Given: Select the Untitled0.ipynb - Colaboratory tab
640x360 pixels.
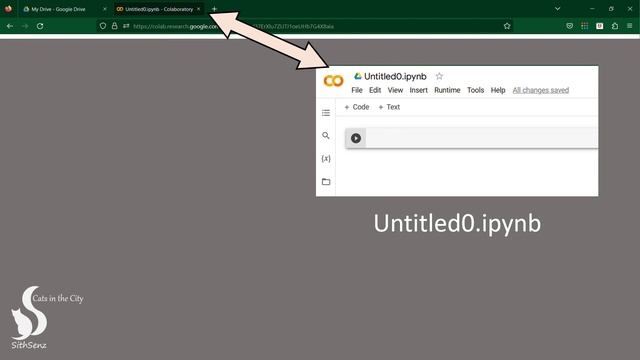Looking at the screenshot, I should (159, 9).
